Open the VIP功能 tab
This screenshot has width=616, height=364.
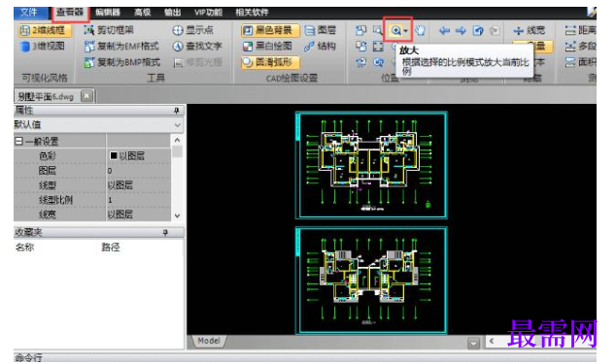click(x=208, y=13)
